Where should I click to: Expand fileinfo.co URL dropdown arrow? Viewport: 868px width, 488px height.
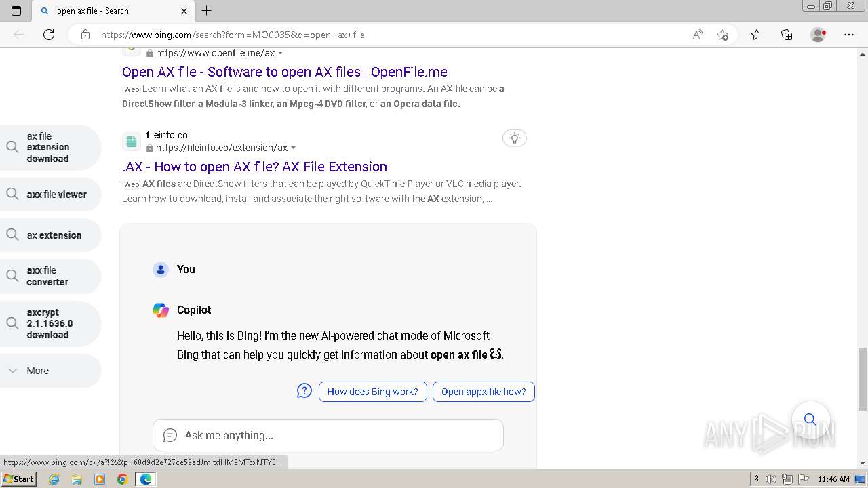(294, 148)
